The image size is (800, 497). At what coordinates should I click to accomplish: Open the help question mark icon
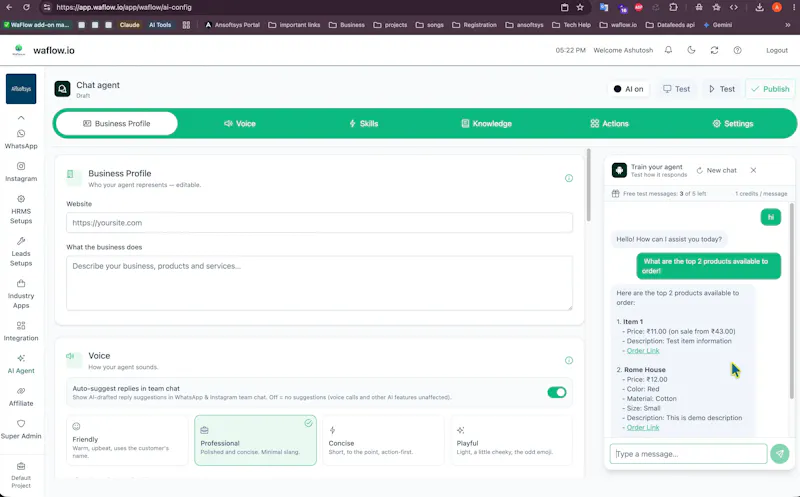coord(737,50)
